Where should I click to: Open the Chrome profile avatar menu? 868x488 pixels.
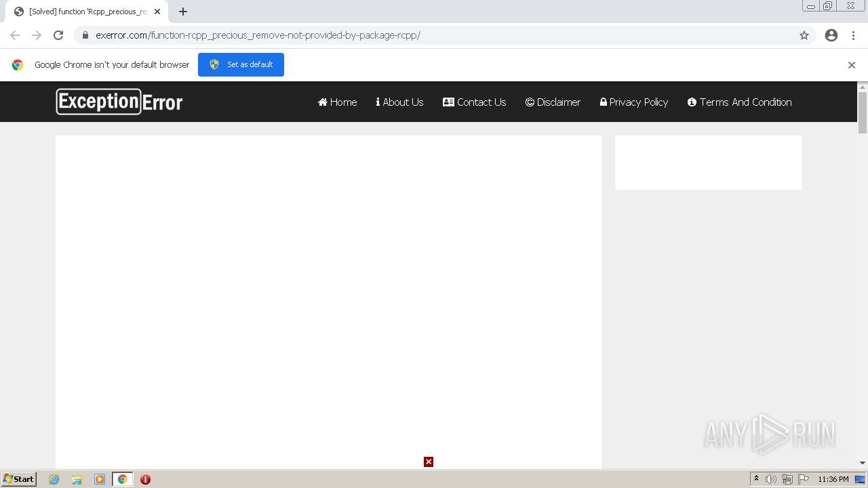tap(831, 35)
